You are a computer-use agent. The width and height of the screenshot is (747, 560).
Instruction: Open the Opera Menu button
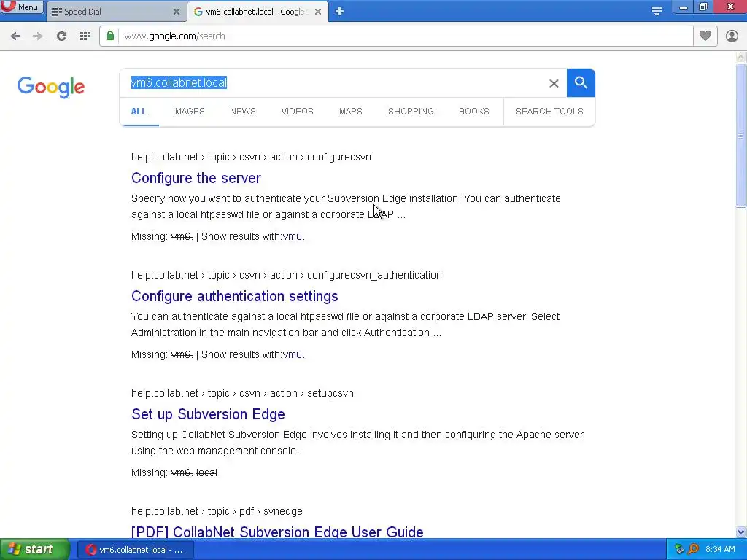tap(22, 7)
